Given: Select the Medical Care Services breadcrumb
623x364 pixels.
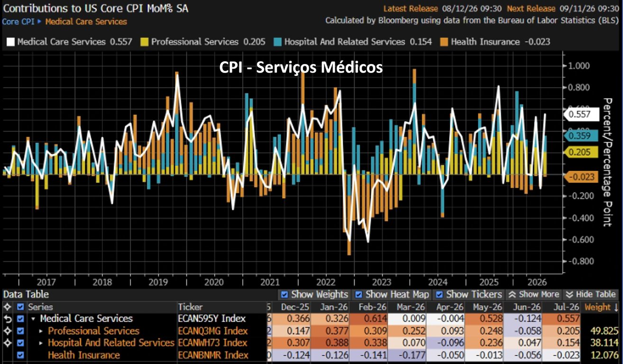Looking at the screenshot, I should coord(86,21).
